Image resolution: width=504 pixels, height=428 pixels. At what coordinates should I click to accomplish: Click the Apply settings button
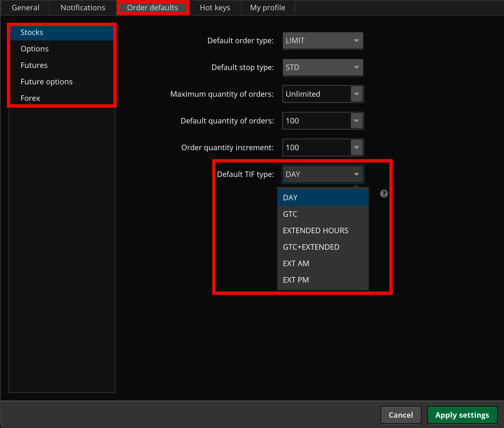[462, 415]
